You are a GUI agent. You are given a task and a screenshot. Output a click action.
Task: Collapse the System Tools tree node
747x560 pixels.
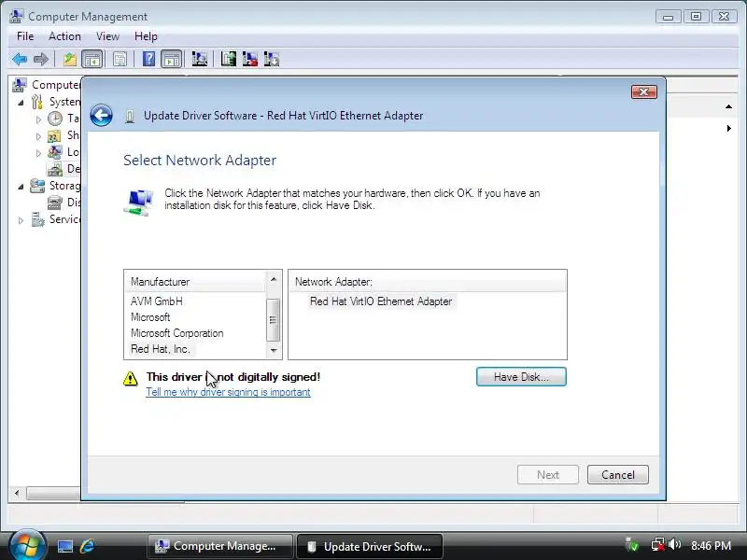21,103
